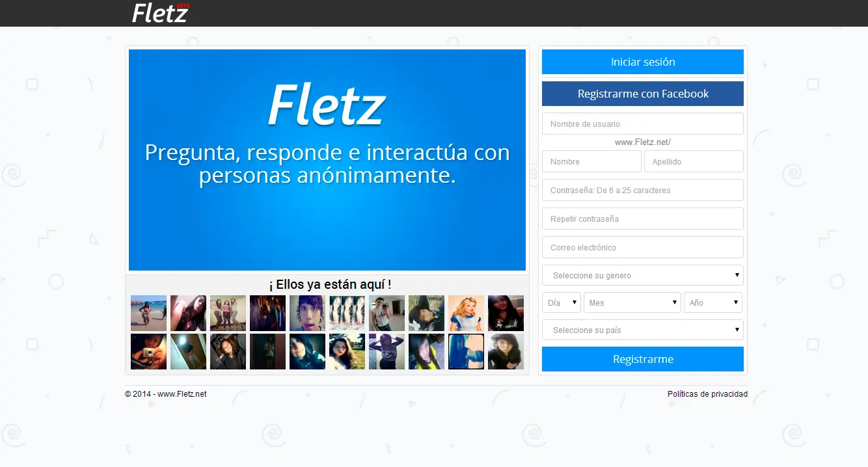Image resolution: width=868 pixels, height=467 pixels.
Task: Click the www.Fletz.net/ label under username
Action: (643, 142)
